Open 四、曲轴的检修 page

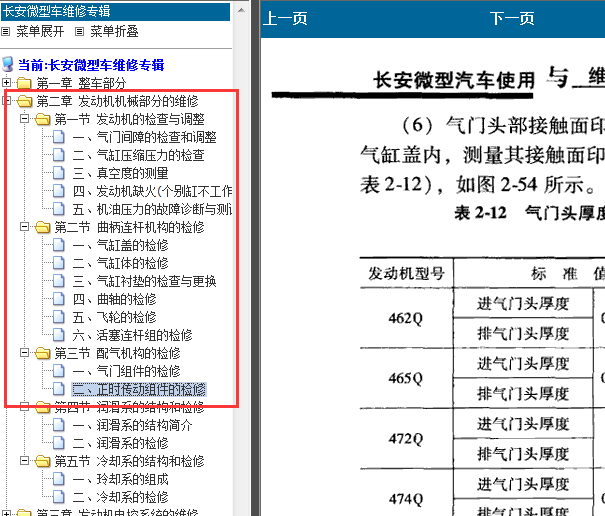coord(115,299)
